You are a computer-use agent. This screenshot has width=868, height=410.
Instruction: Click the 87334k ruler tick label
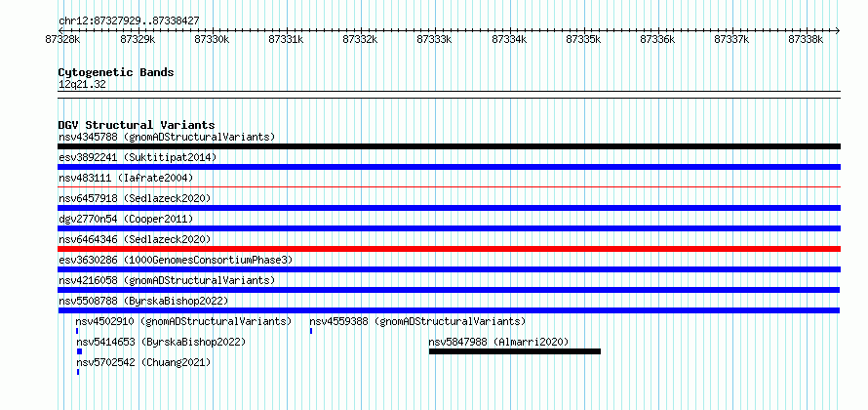[x=509, y=39]
